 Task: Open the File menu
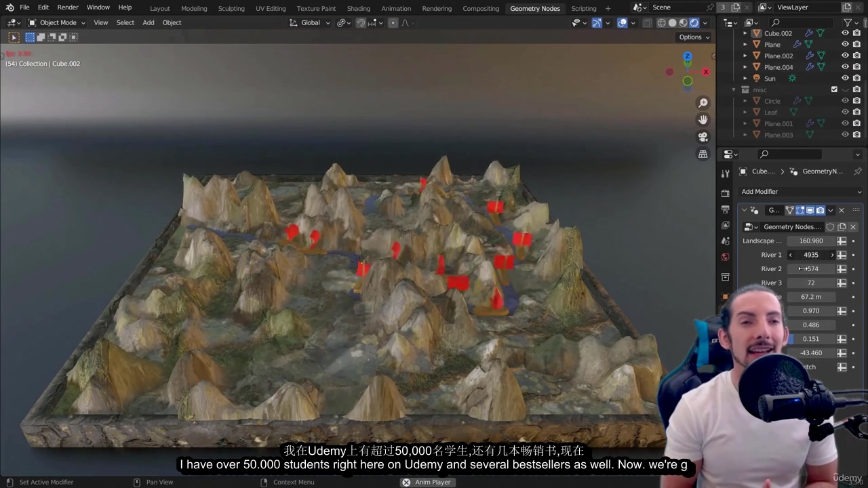click(x=24, y=7)
